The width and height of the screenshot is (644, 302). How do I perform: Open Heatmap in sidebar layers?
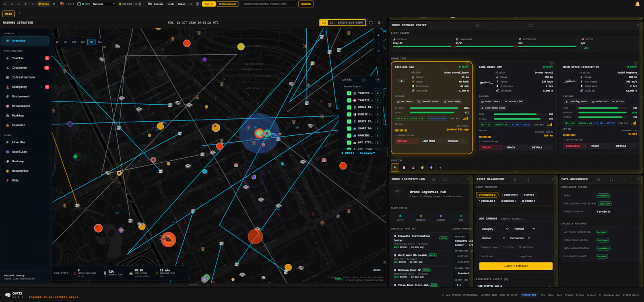(25, 161)
